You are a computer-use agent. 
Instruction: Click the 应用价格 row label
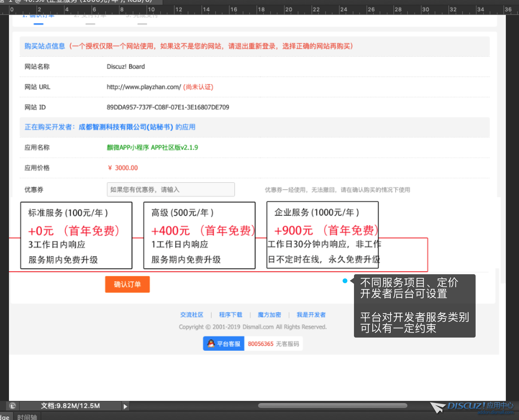tap(37, 168)
